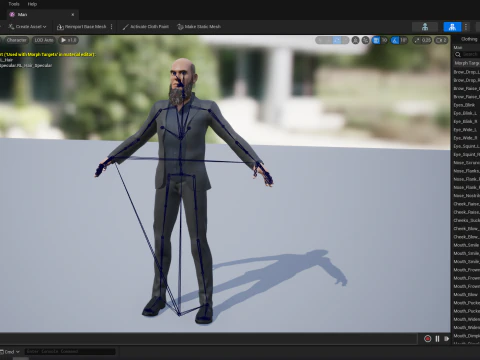This screenshot has width=480, height=360.
Task: Select the Eye_Wide_R morph target
Action: pos(466,138)
